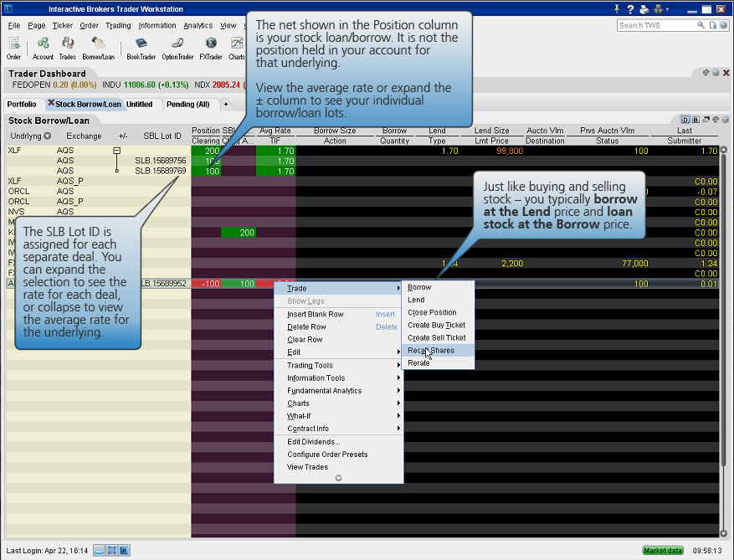The height and width of the screenshot is (560, 734).
Task: Click the document icon beside search magnifier
Action: click(713, 25)
